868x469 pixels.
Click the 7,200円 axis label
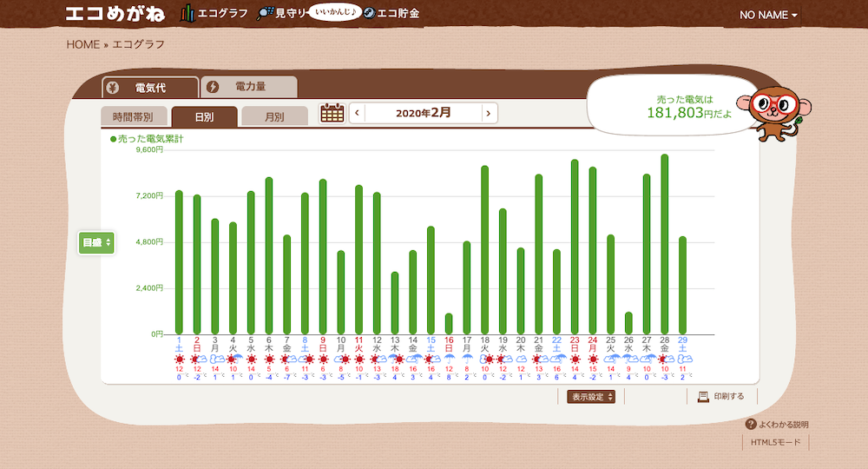click(149, 196)
